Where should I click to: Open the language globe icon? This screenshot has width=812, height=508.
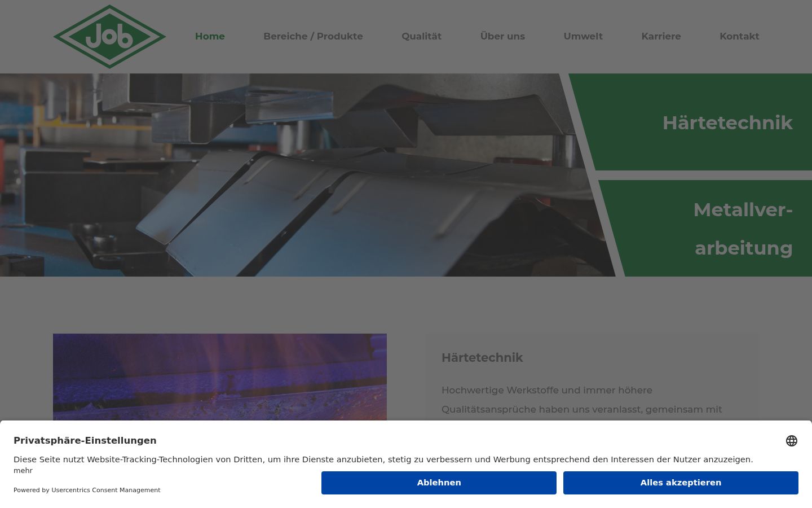click(792, 441)
